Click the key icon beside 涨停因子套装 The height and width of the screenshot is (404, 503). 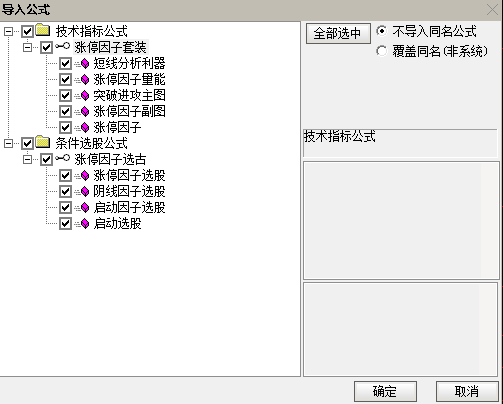(62, 46)
